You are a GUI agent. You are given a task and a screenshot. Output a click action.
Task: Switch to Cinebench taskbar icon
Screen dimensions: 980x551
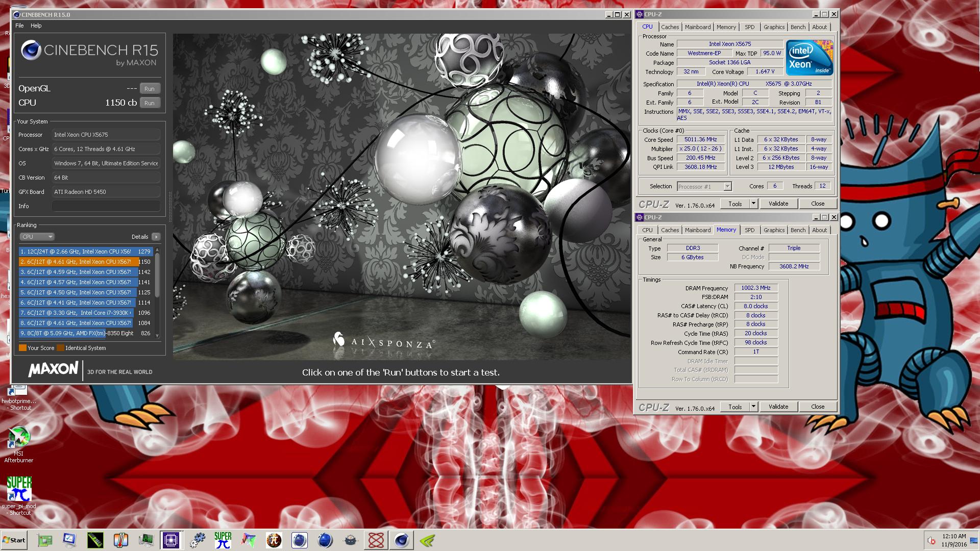pyautogui.click(x=402, y=540)
